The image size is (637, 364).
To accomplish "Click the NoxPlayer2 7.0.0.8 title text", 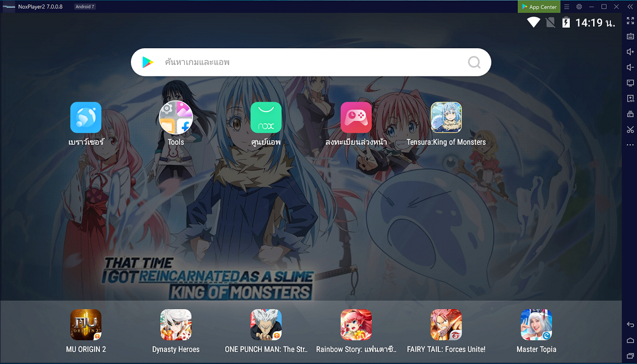I will (x=40, y=7).
